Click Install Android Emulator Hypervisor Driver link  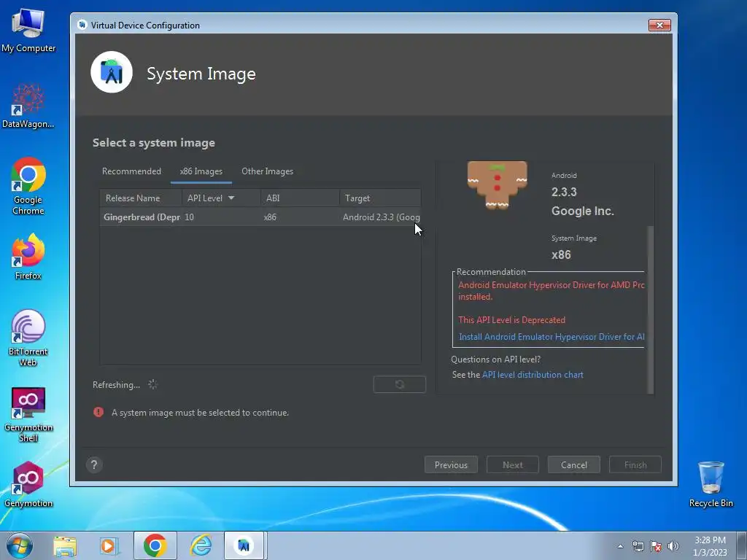coord(551,337)
